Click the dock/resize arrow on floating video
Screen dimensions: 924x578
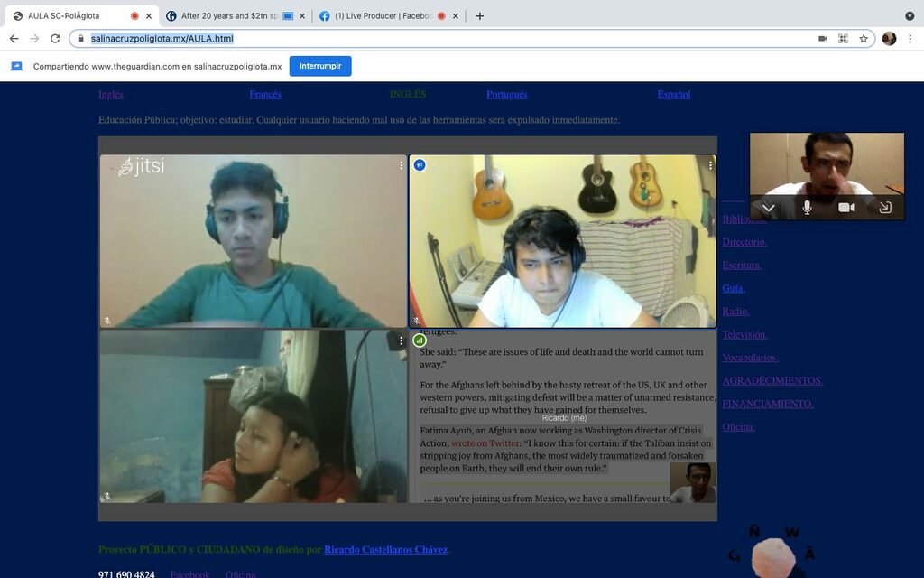click(x=885, y=208)
